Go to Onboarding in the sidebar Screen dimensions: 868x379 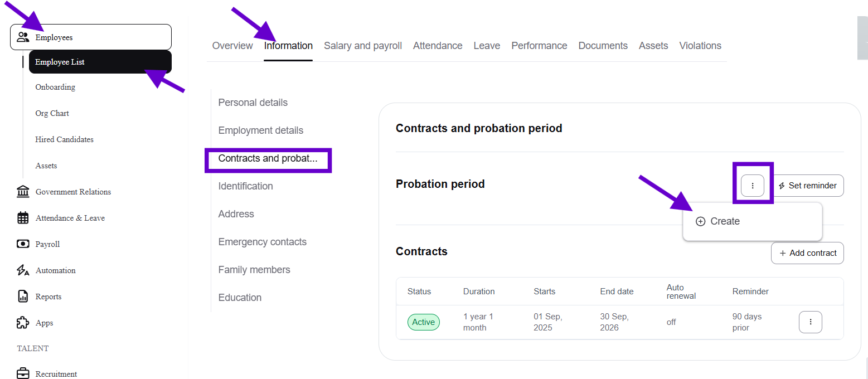55,87
